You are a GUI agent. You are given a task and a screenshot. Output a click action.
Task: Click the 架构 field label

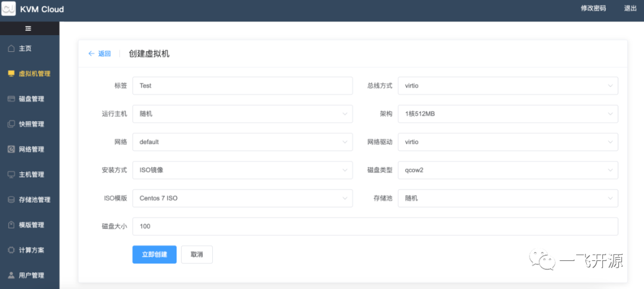coord(386,114)
